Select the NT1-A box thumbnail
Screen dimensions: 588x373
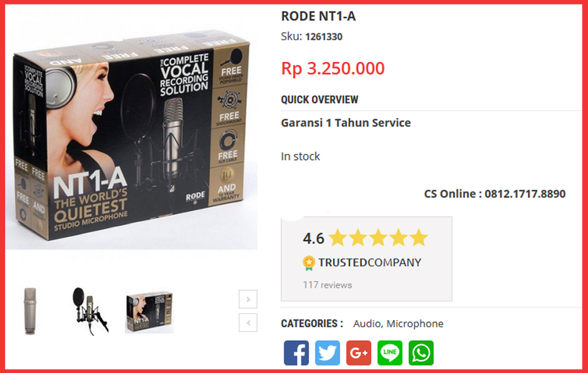[149, 312]
